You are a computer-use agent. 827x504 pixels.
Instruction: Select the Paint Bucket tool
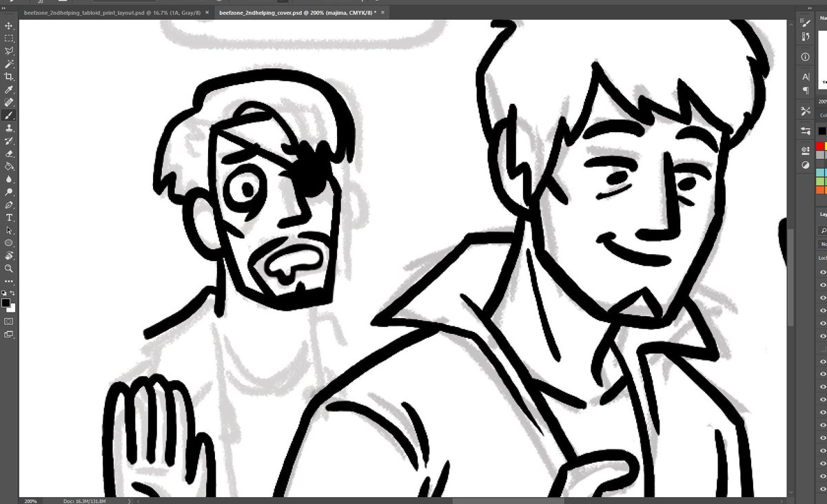9,167
